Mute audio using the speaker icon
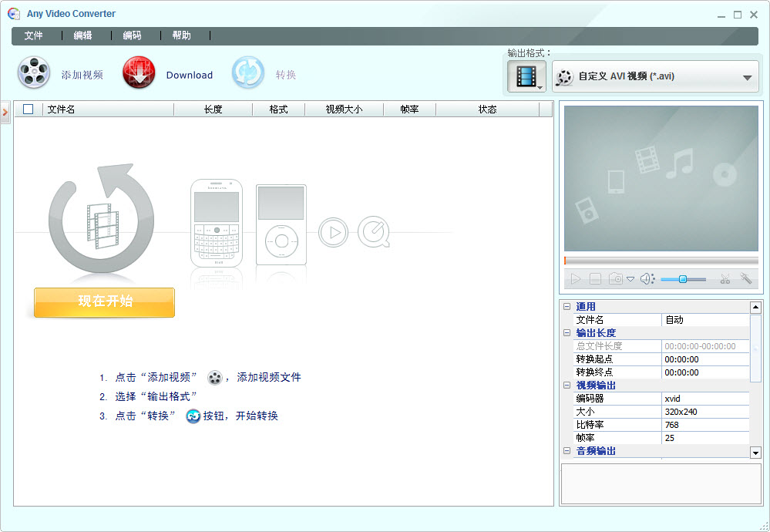 (647, 279)
